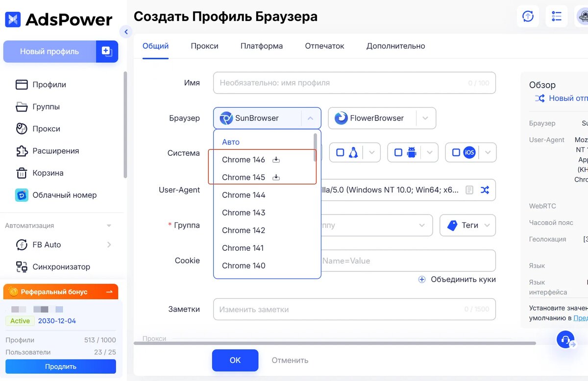Collapse the SunBrowser version dropdown arrow
This screenshot has height=381, width=588.
[x=310, y=118]
